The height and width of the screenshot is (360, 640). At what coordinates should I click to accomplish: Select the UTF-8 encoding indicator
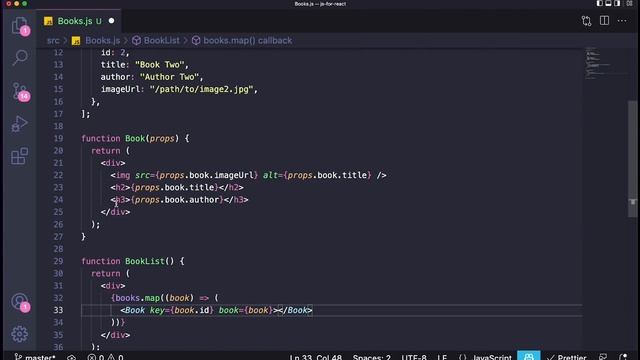(x=414, y=358)
